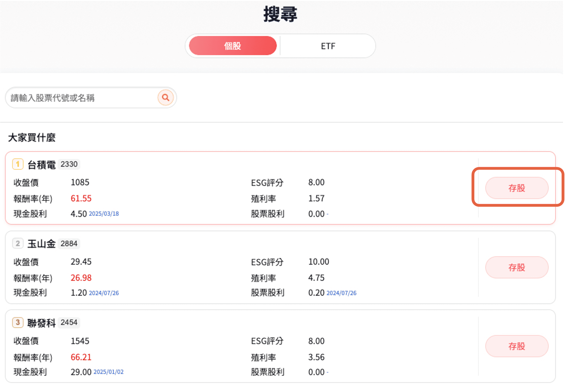Open the 聯發科 stock name
Screen dimensions: 565x392
[x=42, y=323]
